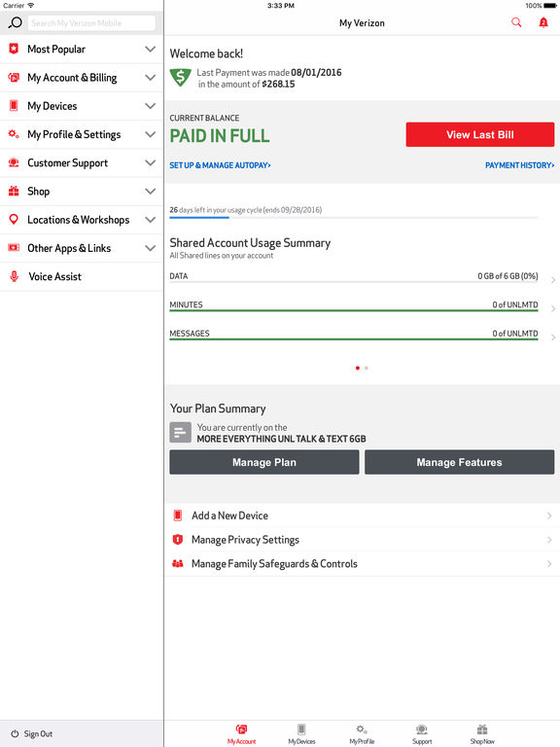Click the battery indicator in status bar
560x747 pixels.
[x=550, y=6]
